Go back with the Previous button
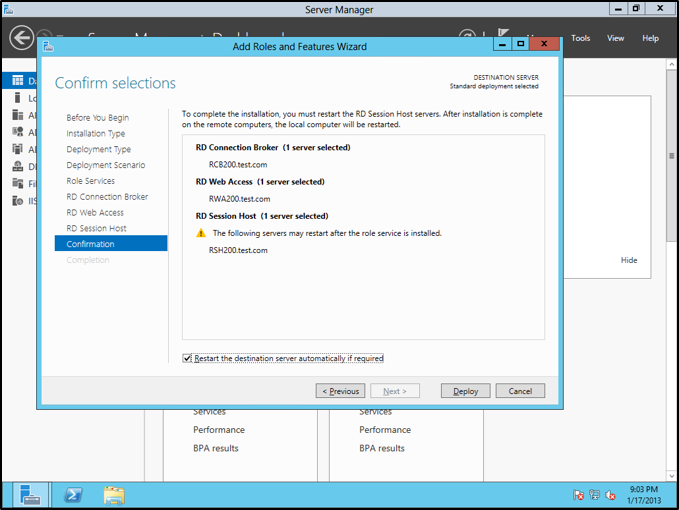This screenshot has height=510, width=679. [340, 391]
